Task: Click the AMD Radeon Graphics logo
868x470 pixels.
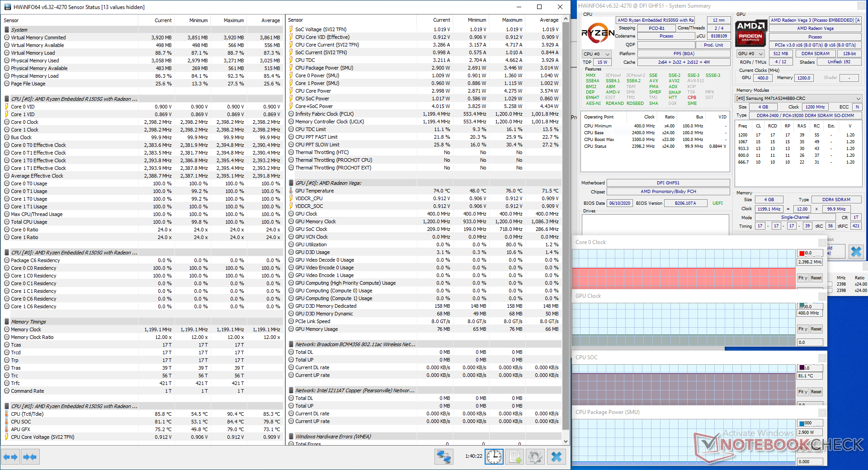Action: [x=750, y=34]
